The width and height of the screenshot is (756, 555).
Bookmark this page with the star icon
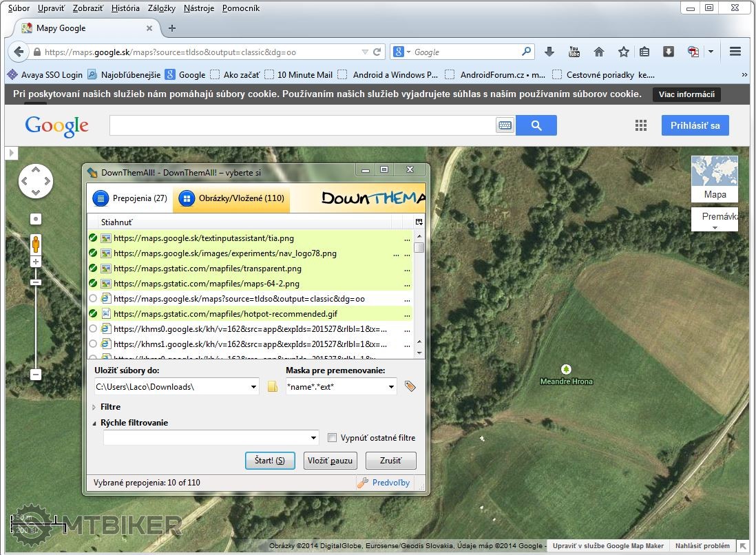623,52
